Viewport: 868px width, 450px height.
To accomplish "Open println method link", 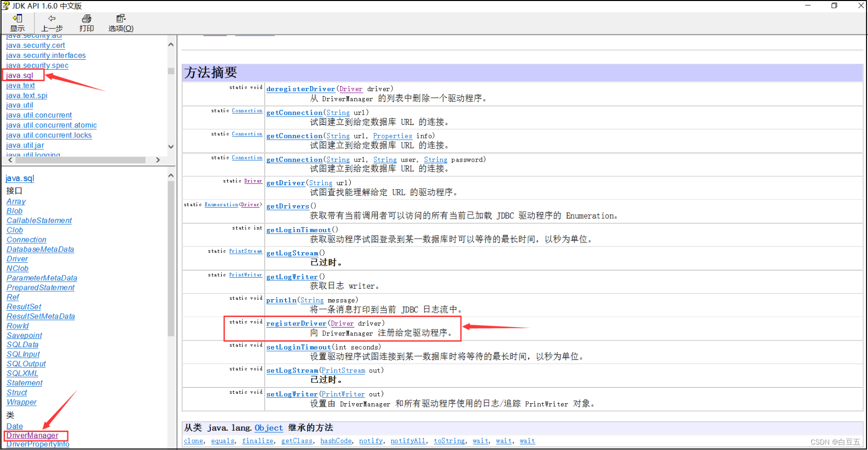I will click(x=282, y=301).
